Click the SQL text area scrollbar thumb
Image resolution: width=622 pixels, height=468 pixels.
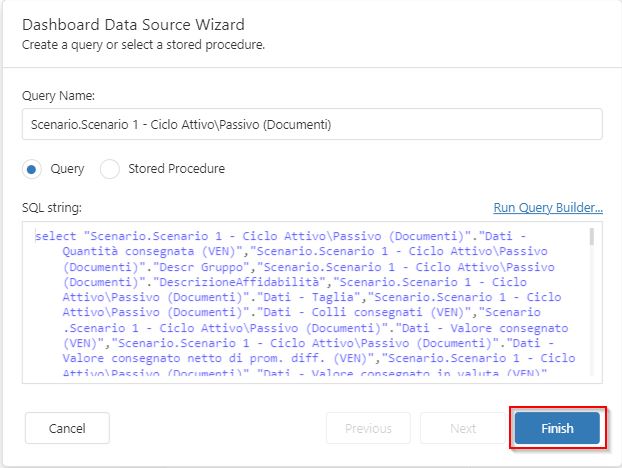coord(592,237)
